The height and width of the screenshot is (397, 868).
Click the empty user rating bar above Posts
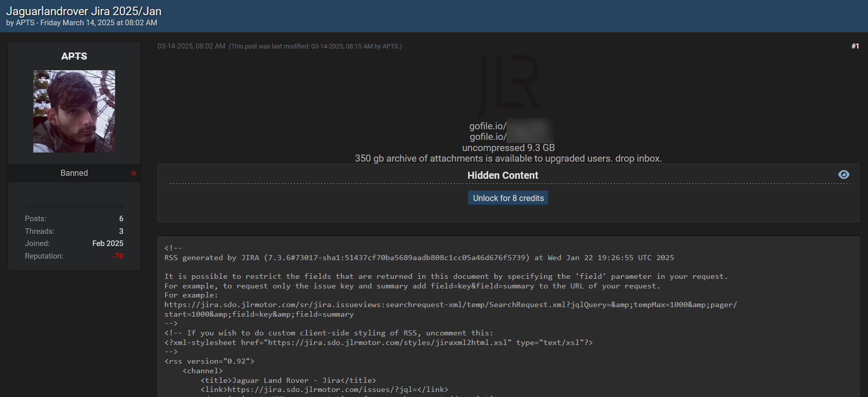74,206
